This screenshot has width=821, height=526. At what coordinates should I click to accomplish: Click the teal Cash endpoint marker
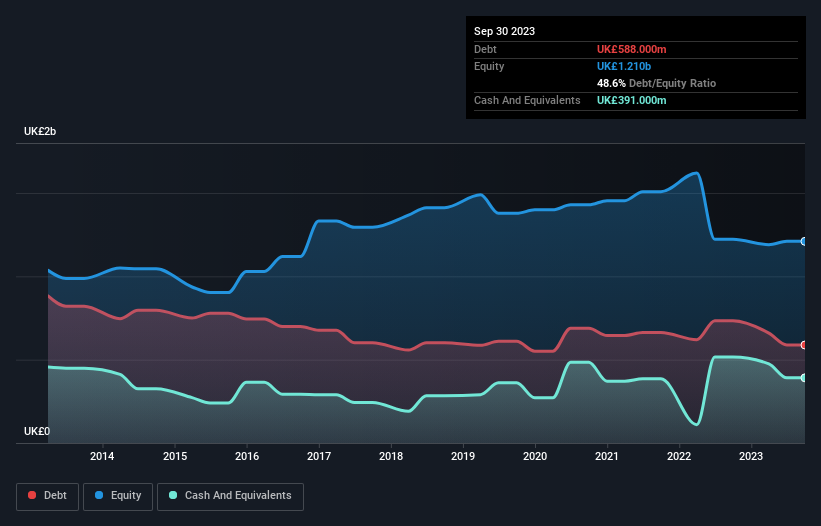click(803, 377)
